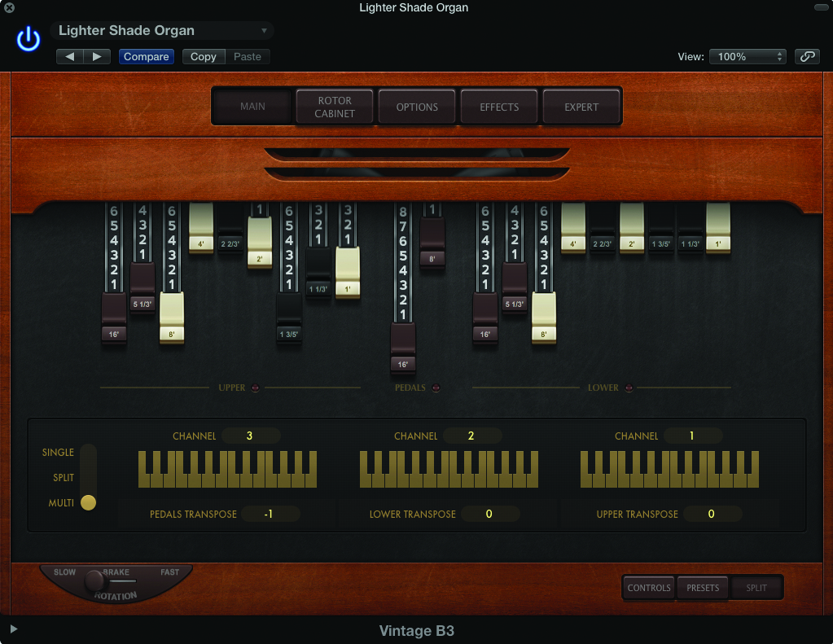Viewport: 833px width, 644px height.
Task: Switch to the Rotor Cabinet tab
Action: [335, 107]
